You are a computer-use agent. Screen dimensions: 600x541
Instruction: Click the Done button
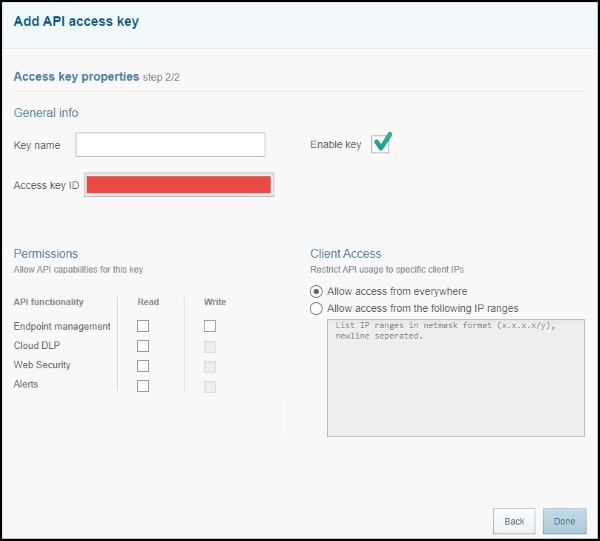(564, 521)
